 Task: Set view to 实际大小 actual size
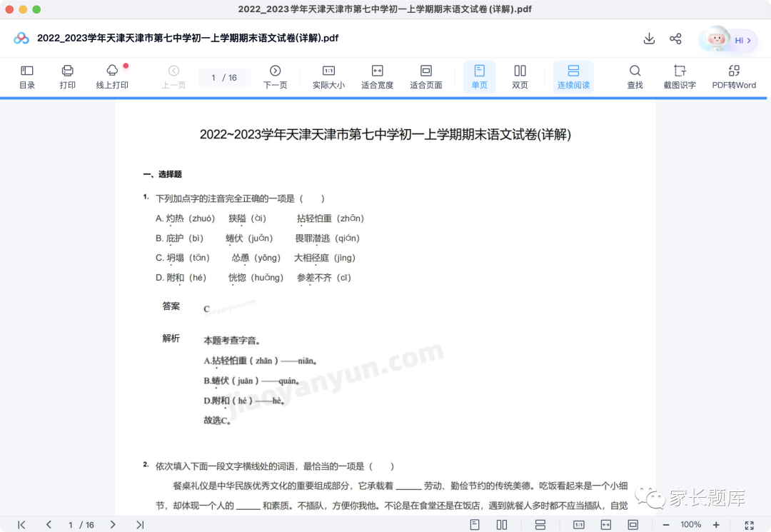click(x=328, y=77)
